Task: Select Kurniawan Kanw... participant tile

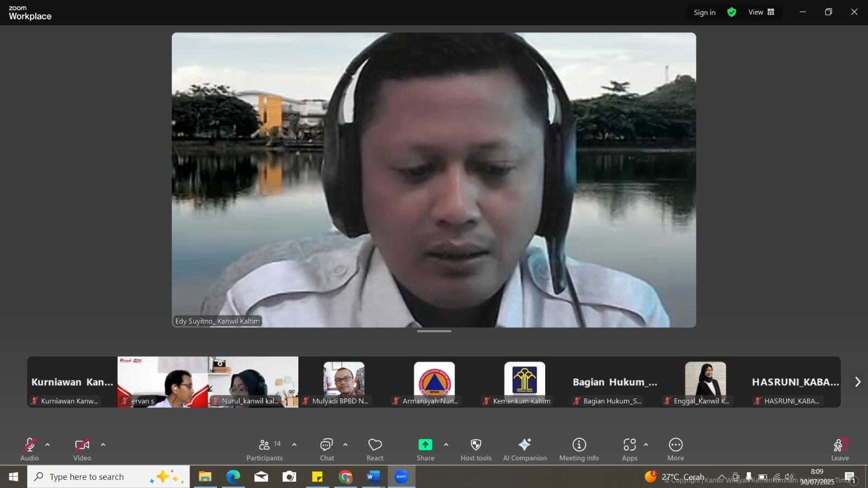Action: [72, 382]
